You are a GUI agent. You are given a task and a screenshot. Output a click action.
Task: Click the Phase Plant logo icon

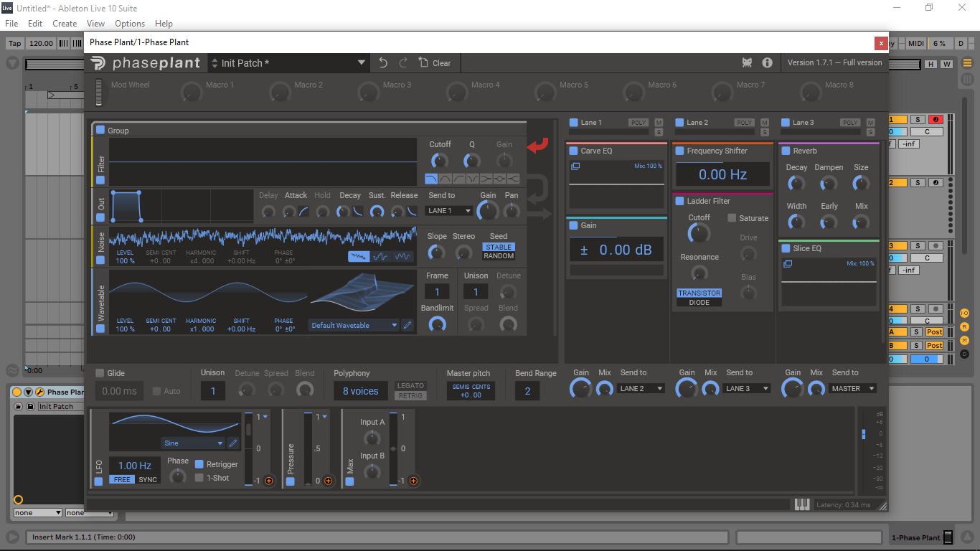pos(98,63)
